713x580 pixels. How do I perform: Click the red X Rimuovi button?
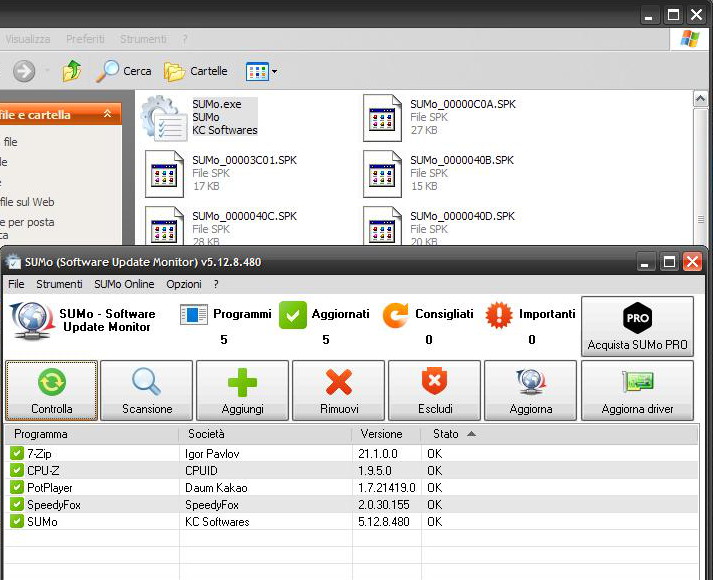tap(338, 390)
